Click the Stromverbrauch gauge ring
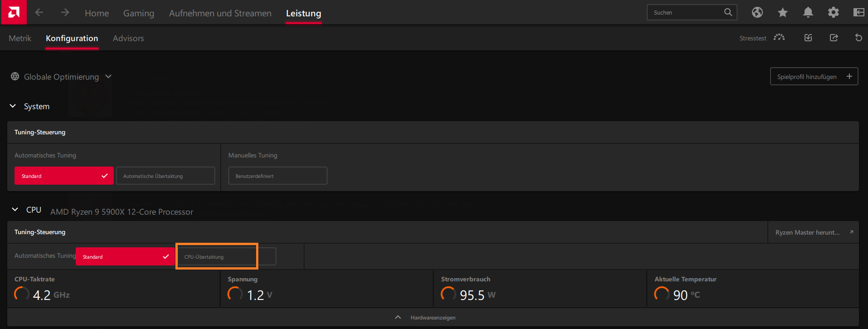 pos(448,294)
